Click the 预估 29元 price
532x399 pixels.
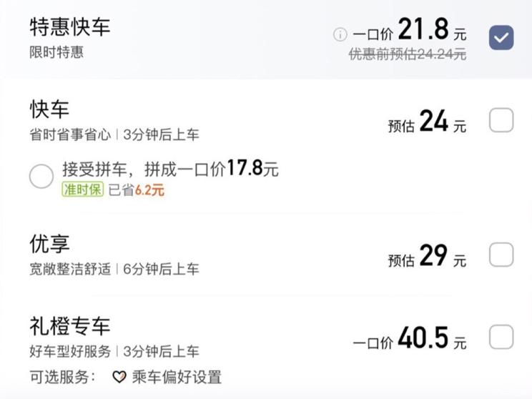[x=427, y=256]
